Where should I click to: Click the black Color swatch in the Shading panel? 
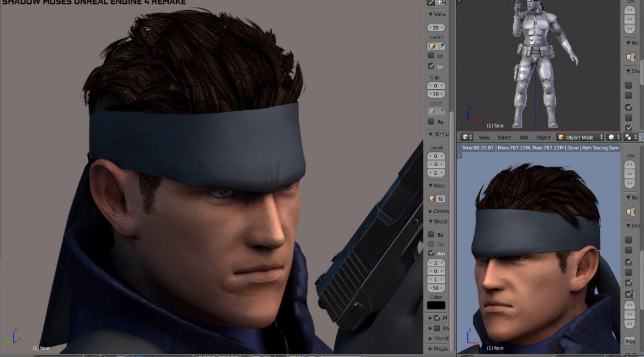point(437,305)
